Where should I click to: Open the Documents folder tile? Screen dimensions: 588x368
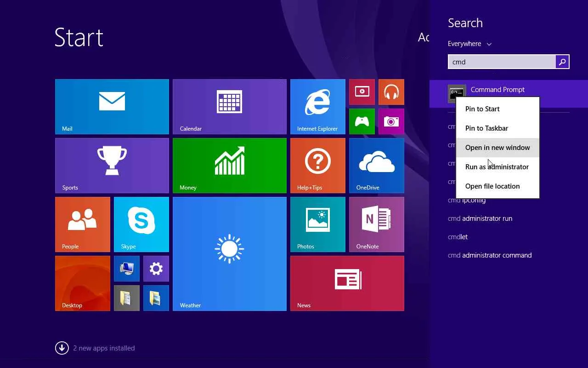[127, 298]
